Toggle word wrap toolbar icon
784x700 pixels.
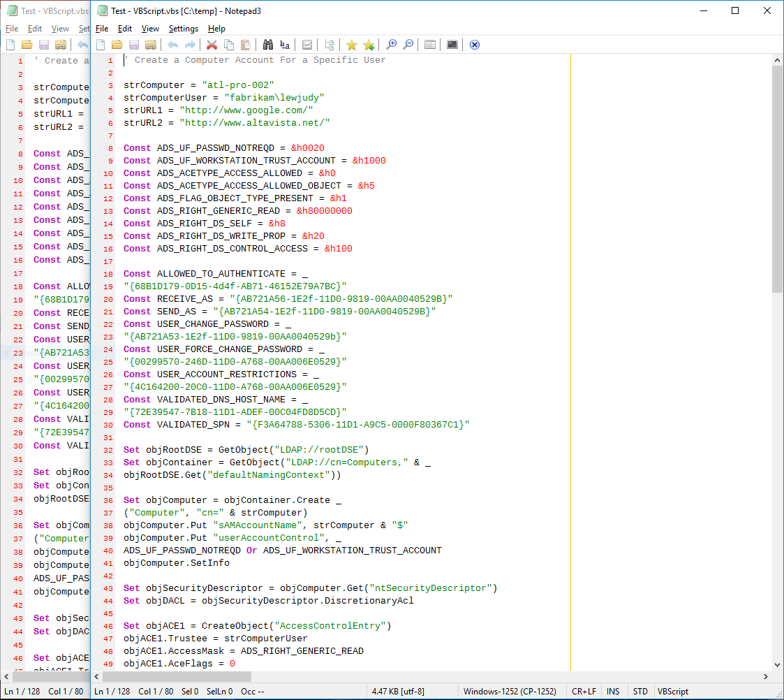[x=307, y=45]
